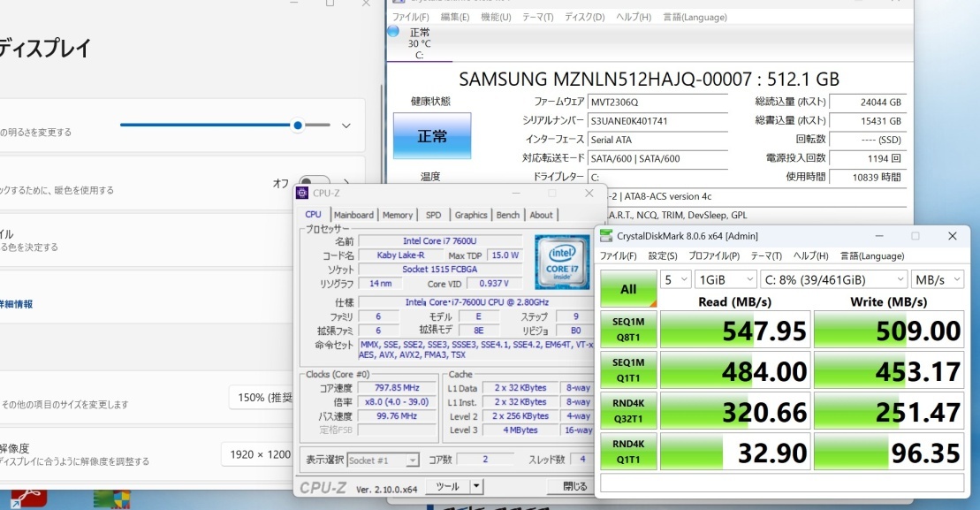Open the 150% scale dropdown

[x=262, y=398]
